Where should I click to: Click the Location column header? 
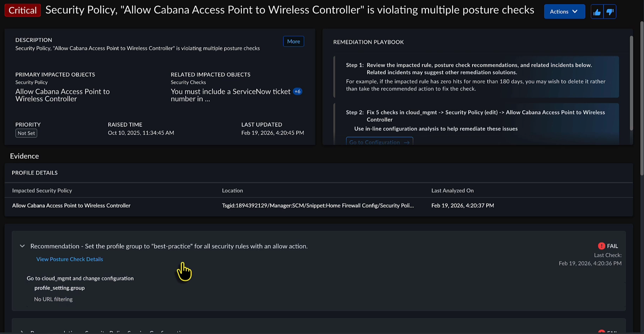coord(232,191)
